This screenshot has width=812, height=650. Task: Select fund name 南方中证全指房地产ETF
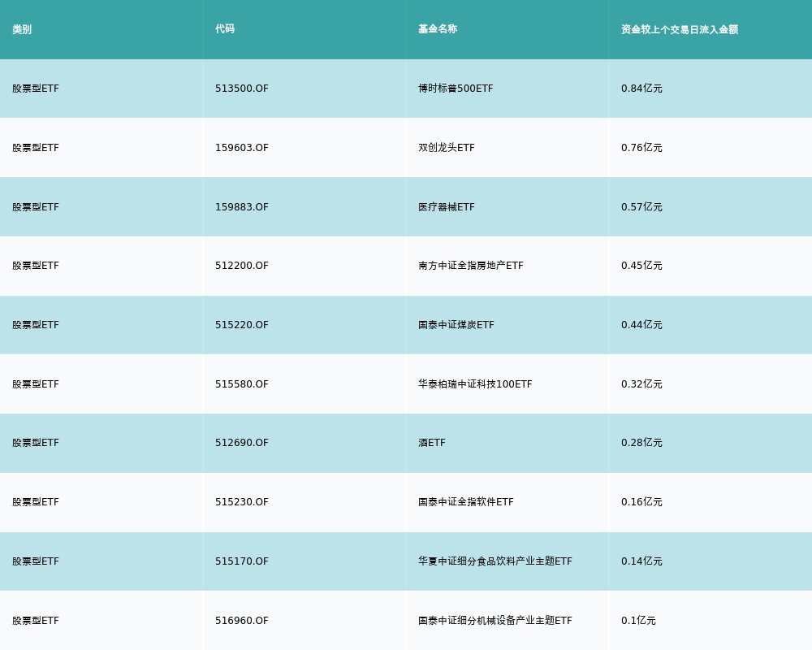[471, 266]
